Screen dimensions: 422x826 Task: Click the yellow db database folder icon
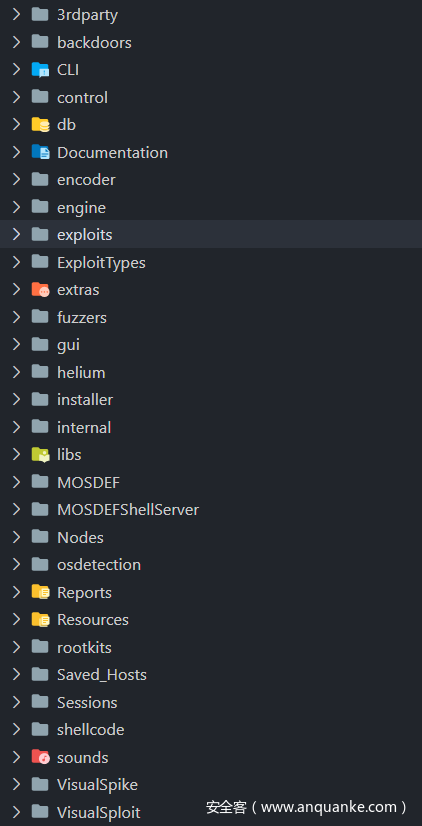[x=40, y=125]
